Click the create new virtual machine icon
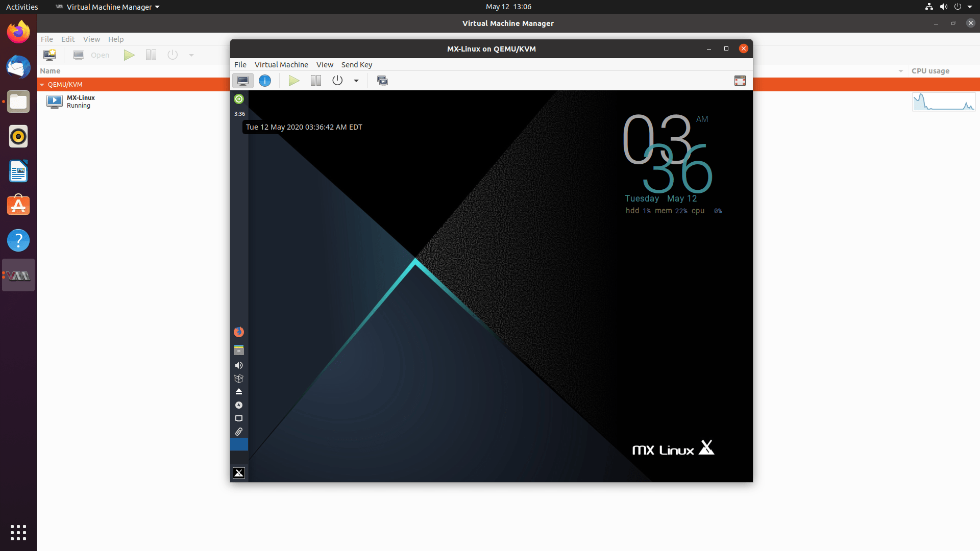 [50, 55]
